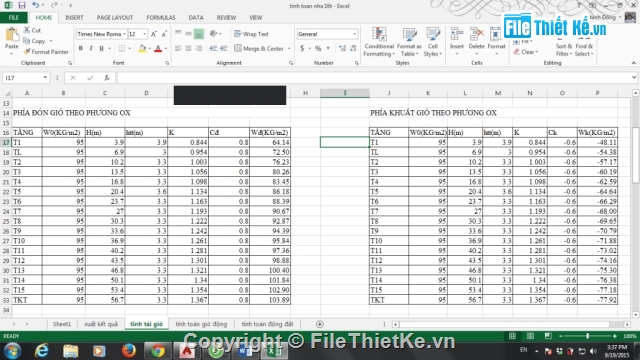This screenshot has width=640, height=360.
Task: Click the Cut button
Action: 32,30
